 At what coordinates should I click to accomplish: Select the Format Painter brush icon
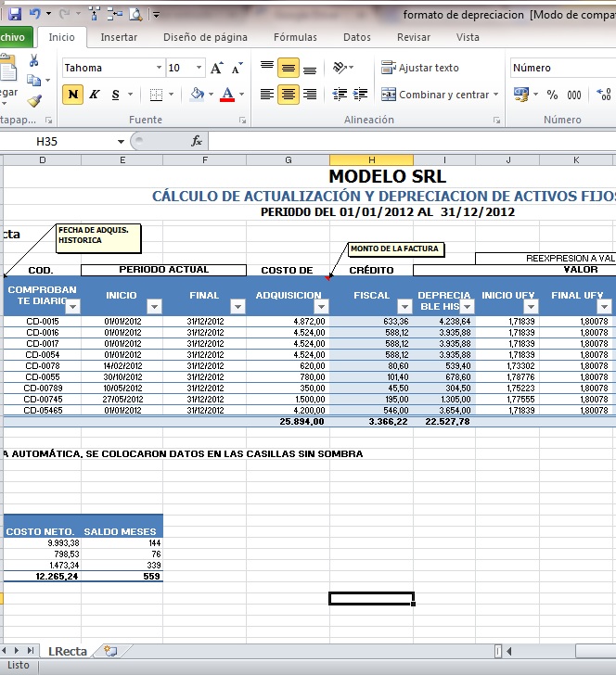pyautogui.click(x=34, y=101)
